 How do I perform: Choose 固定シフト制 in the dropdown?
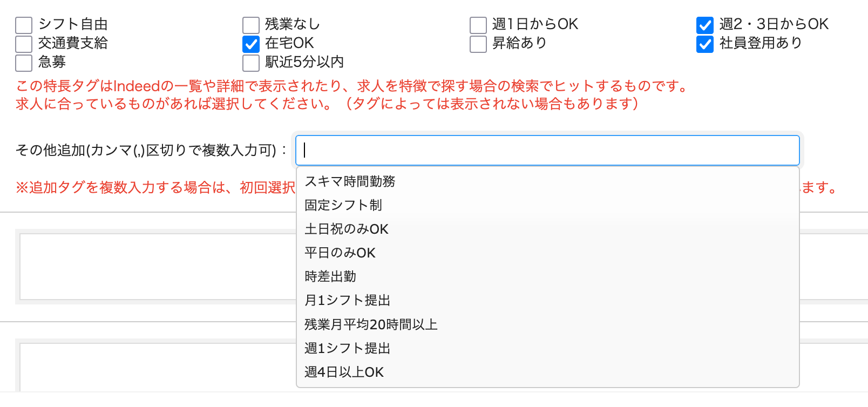(343, 205)
